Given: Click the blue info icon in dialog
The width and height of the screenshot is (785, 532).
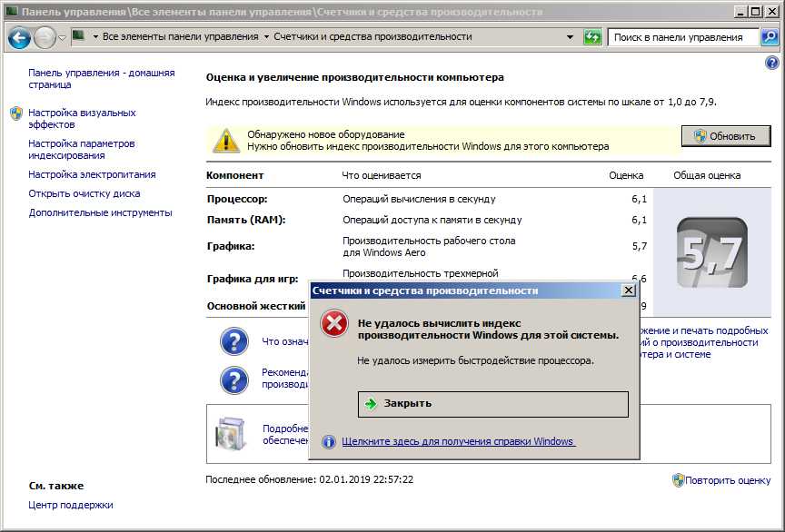Looking at the screenshot, I should coord(329,442).
